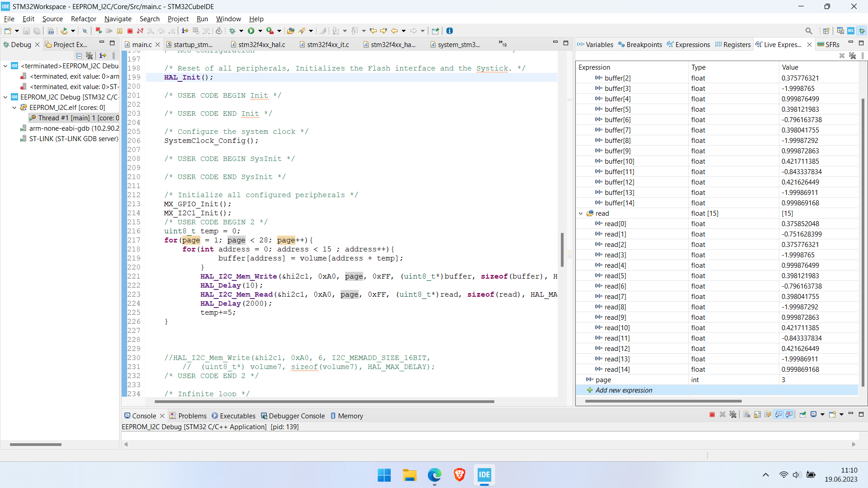Click Add new expression row
This screenshot has width=868, height=488.
[x=716, y=390]
